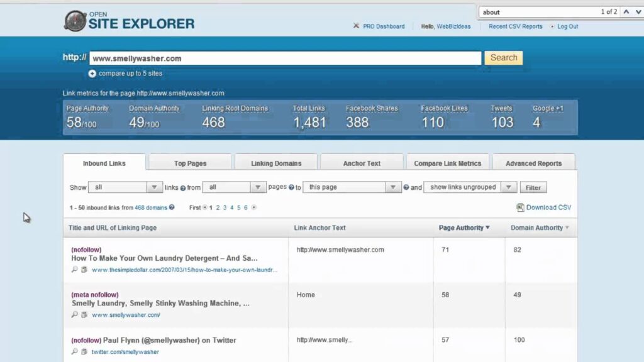Screen dimensions: 644x362
Task: Click the Page Authority metric label
Action: tap(87, 108)
